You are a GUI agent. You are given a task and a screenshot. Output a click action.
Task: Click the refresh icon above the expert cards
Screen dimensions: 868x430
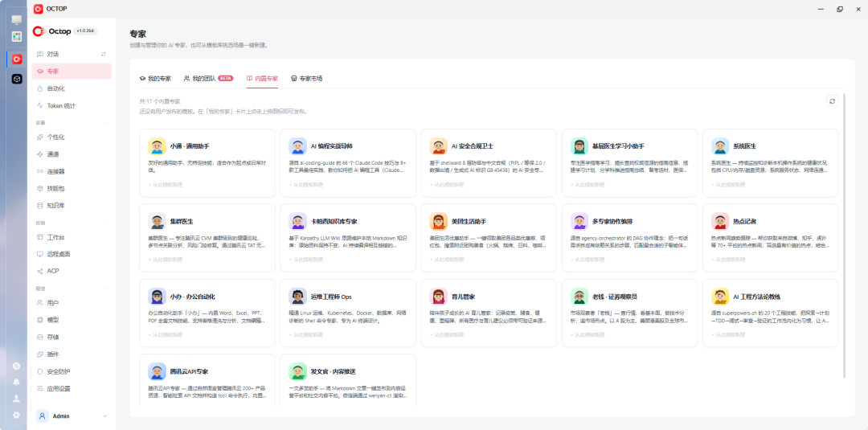click(x=832, y=101)
